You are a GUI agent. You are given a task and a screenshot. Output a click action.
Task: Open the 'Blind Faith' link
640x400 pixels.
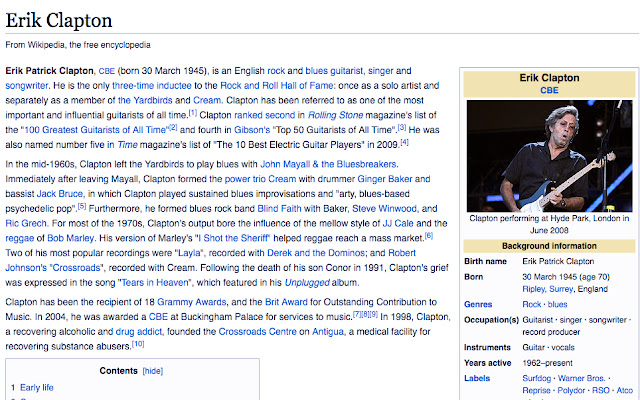279,209
